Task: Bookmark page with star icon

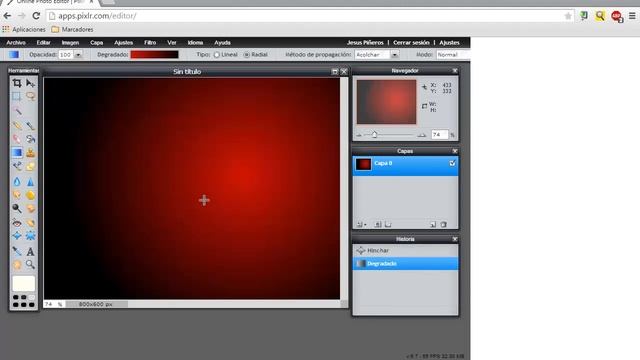Action: pyautogui.click(x=568, y=16)
